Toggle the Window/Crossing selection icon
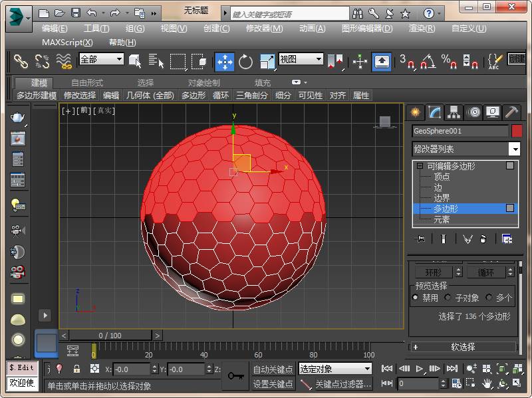This screenshot has width=532, height=398. coord(199,62)
